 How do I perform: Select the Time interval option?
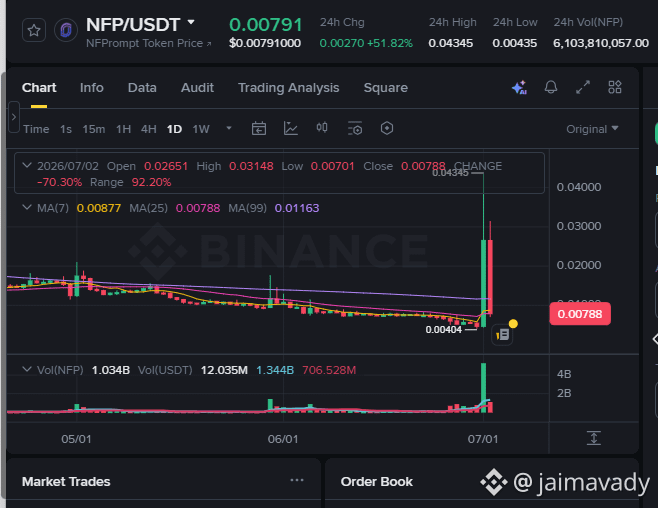(x=36, y=129)
